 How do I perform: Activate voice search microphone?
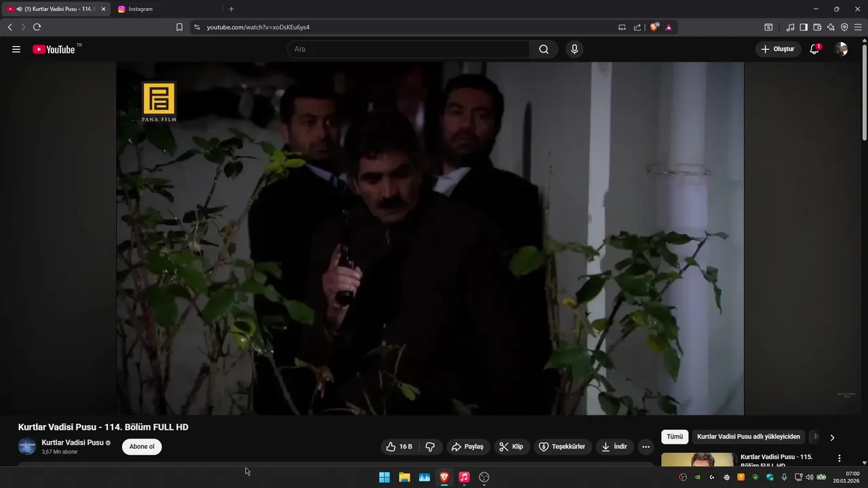(x=574, y=49)
